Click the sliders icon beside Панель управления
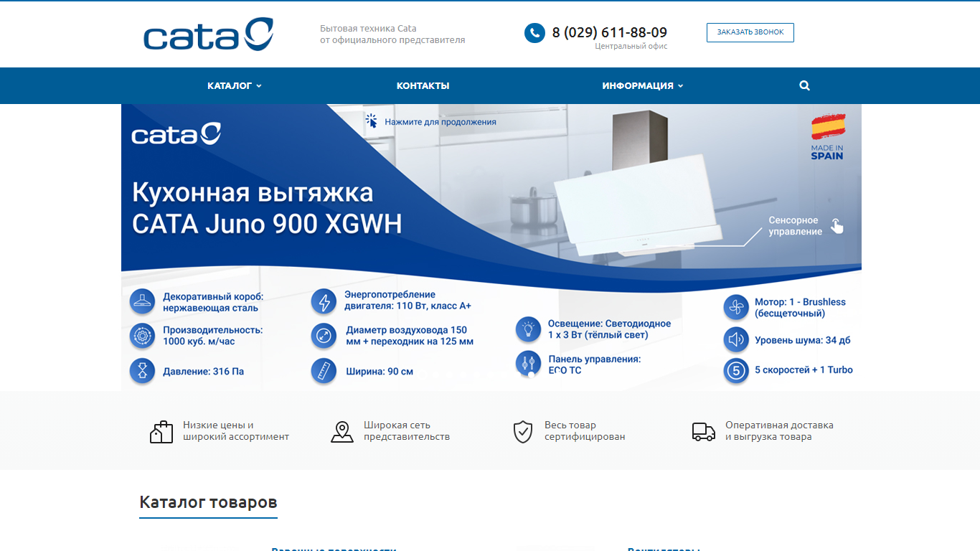The image size is (980, 551). coord(529,363)
